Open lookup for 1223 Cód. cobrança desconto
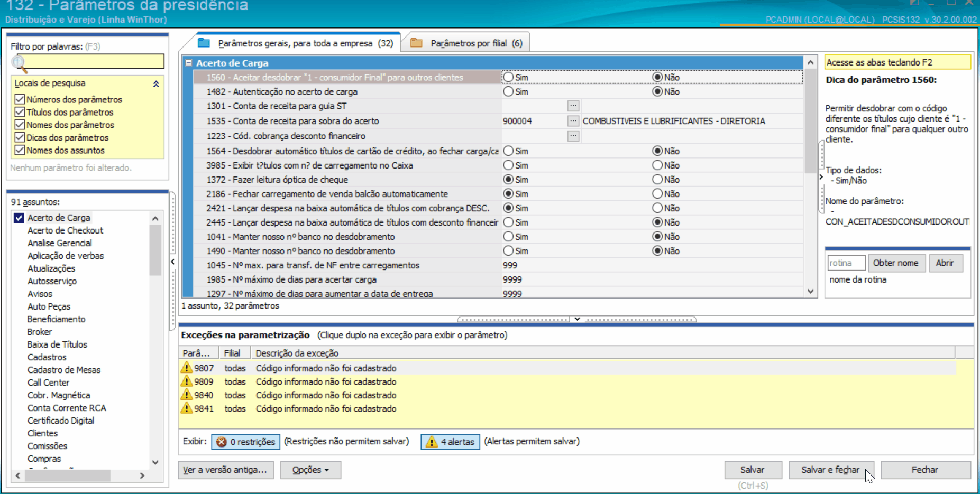Screen dimensions: 980x494 pyautogui.click(x=573, y=136)
